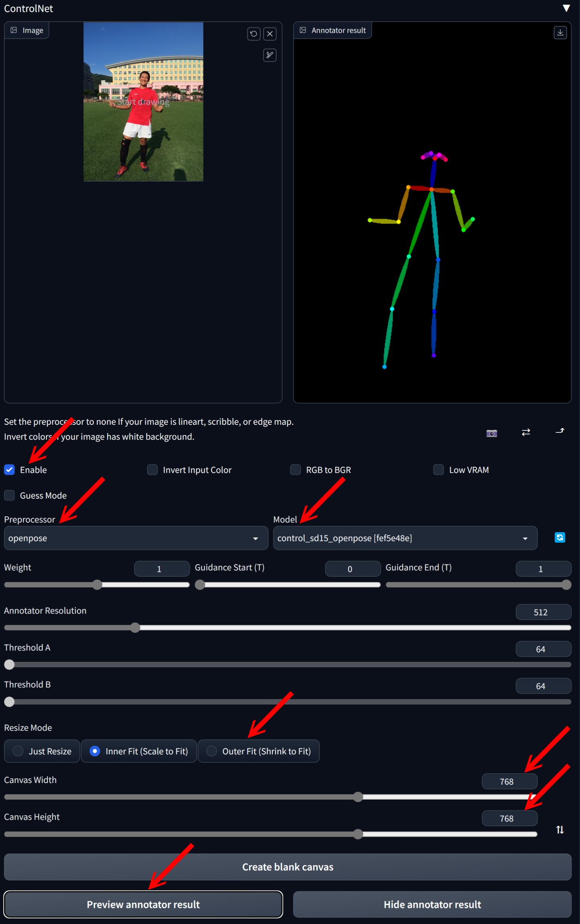Disable the Enable checkbox

tap(10, 470)
